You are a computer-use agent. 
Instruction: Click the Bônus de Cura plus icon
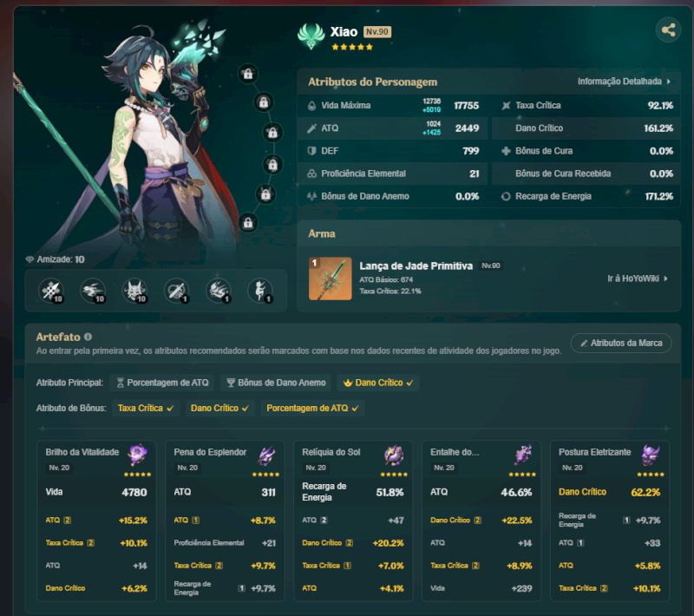point(506,151)
